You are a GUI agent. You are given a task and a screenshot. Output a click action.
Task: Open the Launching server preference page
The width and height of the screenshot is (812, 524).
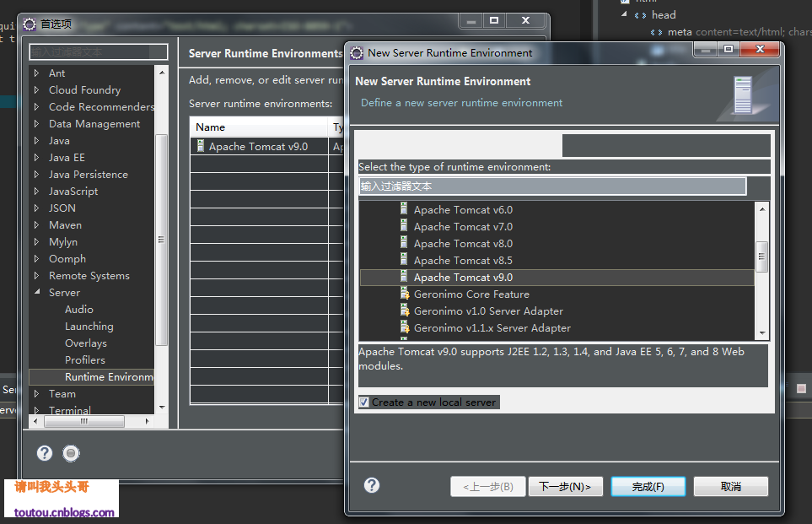click(89, 326)
